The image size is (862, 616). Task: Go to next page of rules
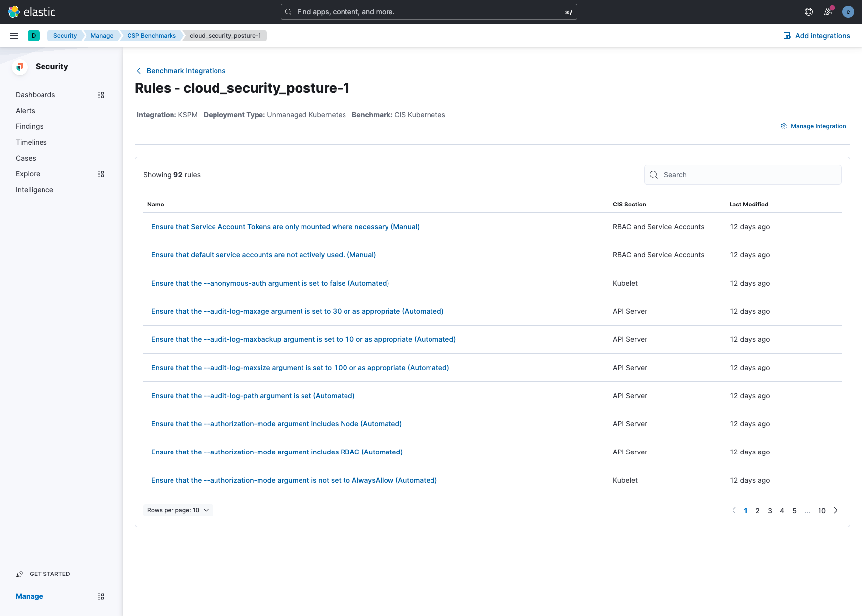pyautogui.click(x=836, y=510)
